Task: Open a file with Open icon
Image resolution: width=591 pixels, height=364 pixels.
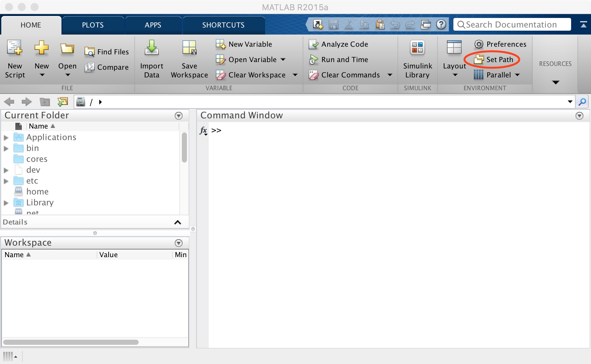Action: [67, 49]
